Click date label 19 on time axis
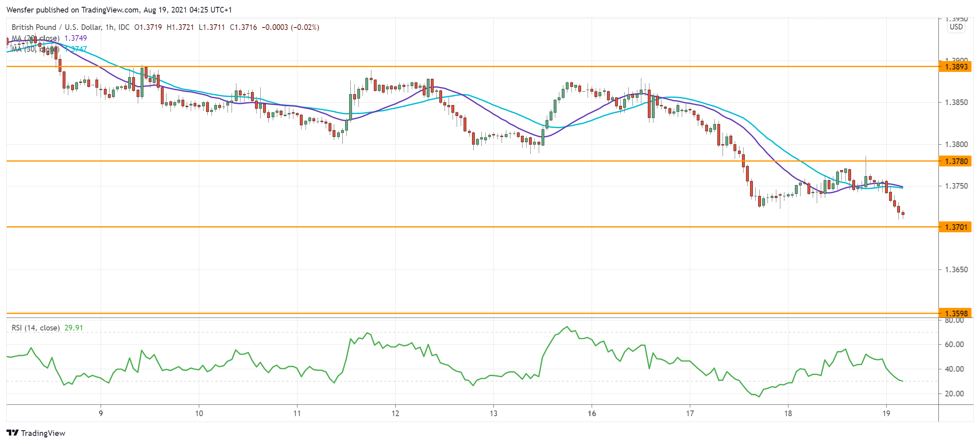 coord(886,413)
